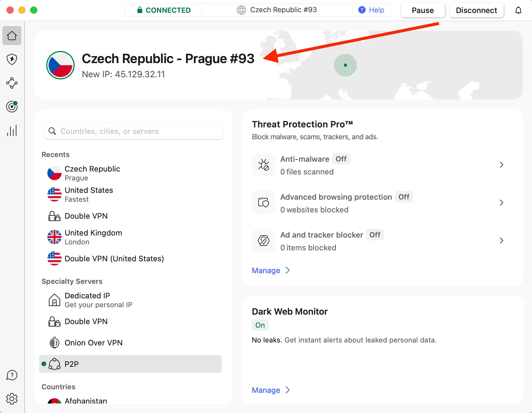Screen dimensions: 532x413
Task: Expand Advanced browsing protection chevron
Action: click(501, 203)
